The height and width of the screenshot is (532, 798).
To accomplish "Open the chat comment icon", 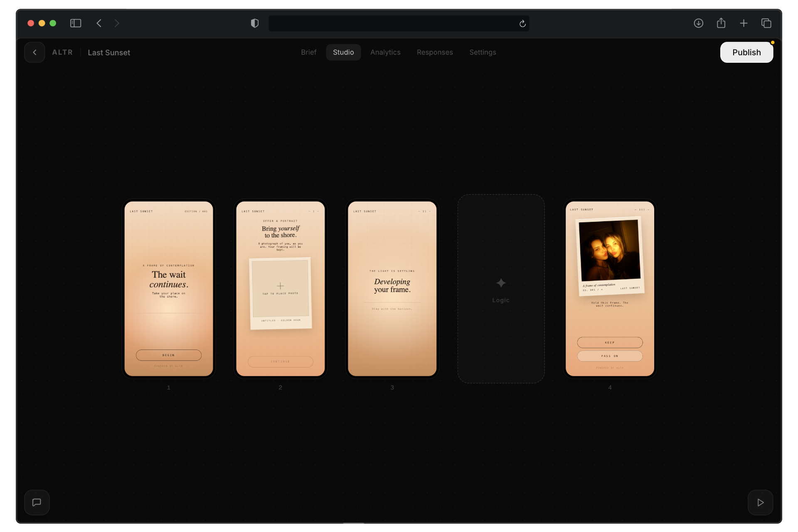I will click(x=37, y=502).
